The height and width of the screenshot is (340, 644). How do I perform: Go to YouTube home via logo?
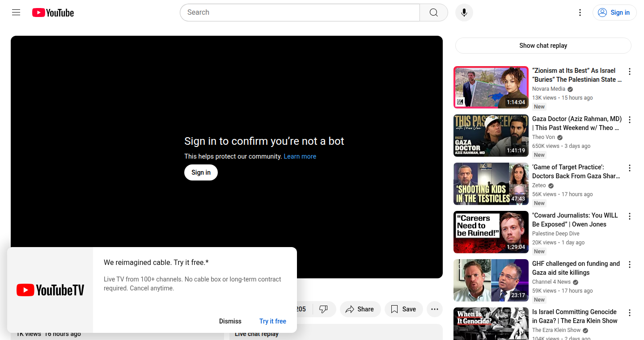point(53,13)
